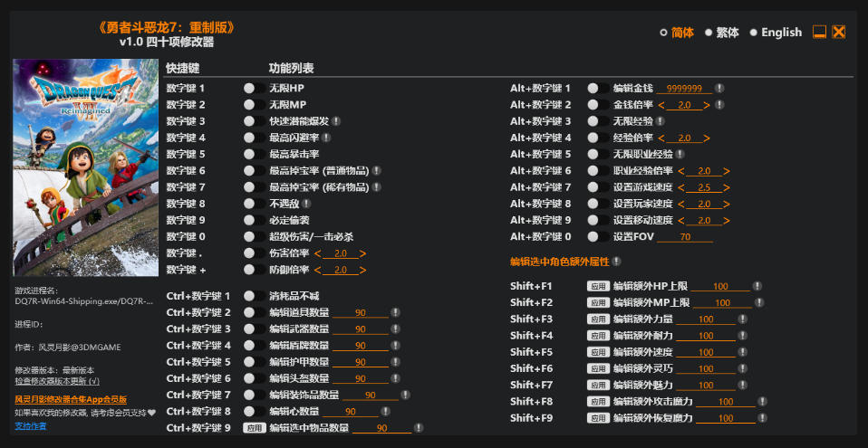Click 应用 button for 编辑额外力量

pos(598,319)
